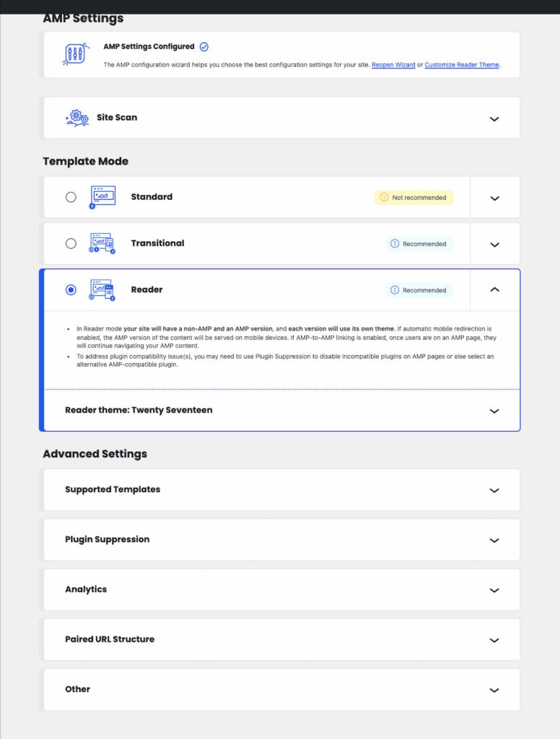Expand the Reader theme: Twenty Seventeen section
Viewport: 560px width, 739px height.
(x=494, y=410)
